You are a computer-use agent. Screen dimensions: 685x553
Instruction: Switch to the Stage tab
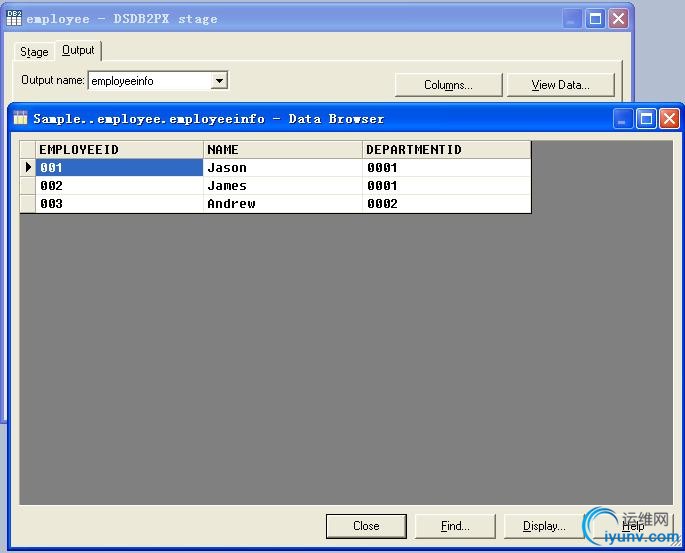[34, 52]
